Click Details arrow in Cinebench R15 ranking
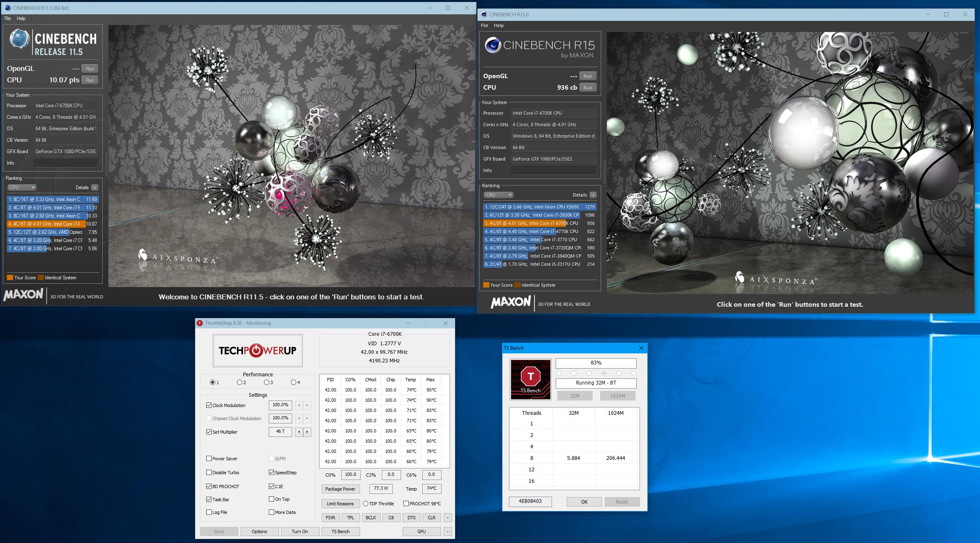 [x=593, y=195]
